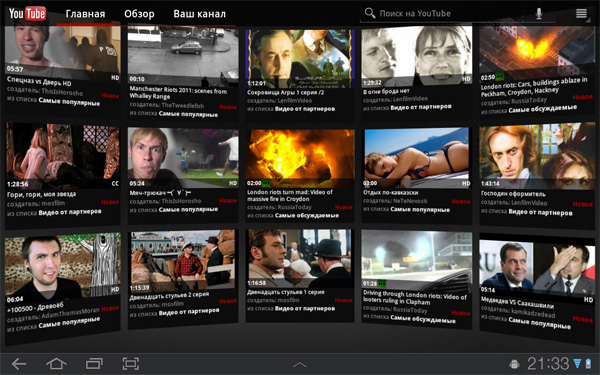Open the Спецназ vs Дверь HD video thumbnail
Image resolution: width=600 pixels, height=375 pixels.
click(62, 49)
